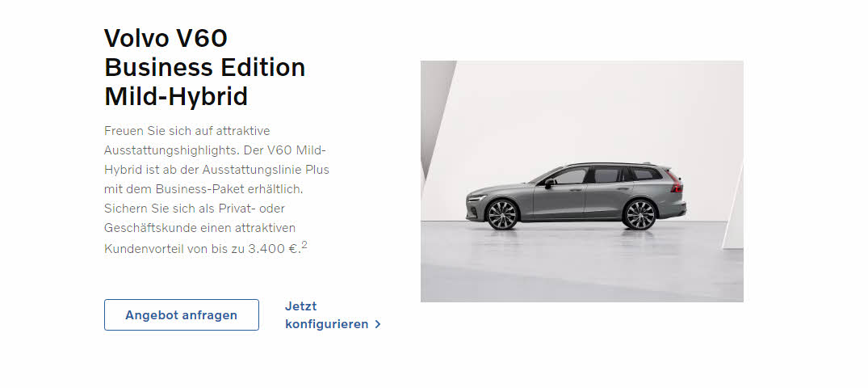Screen dimensions: 868x388
Task: Click the grey Volvo V60 product image
Action: [582, 181]
